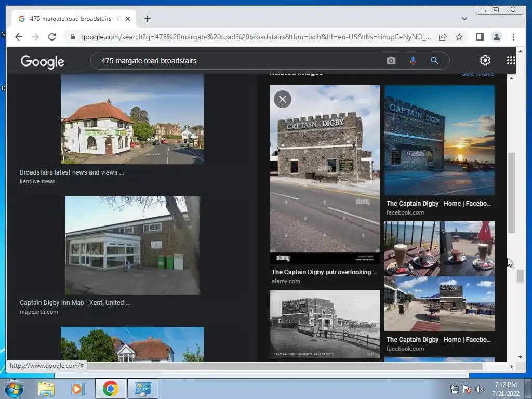This screenshot has height=399, width=532.
Task: Open brick building with conservatory photo
Action: pyautogui.click(x=132, y=245)
